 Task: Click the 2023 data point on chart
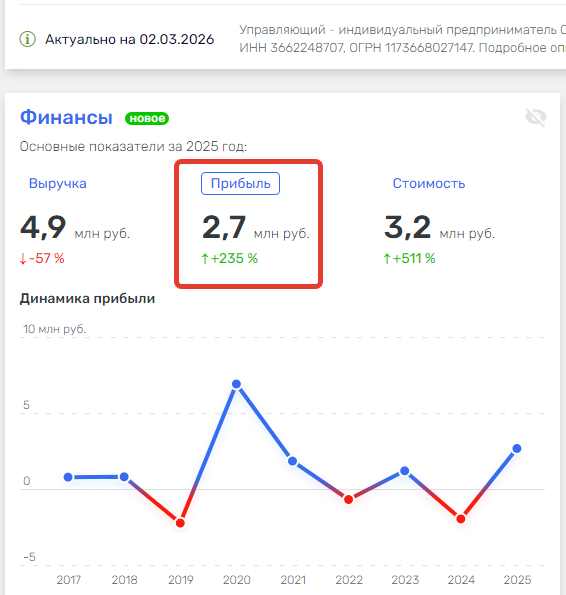coord(405,471)
